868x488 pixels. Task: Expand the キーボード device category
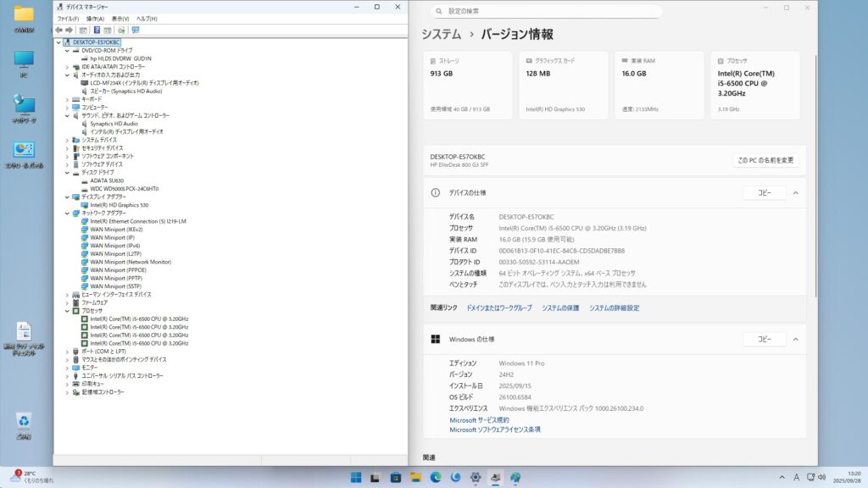point(68,99)
